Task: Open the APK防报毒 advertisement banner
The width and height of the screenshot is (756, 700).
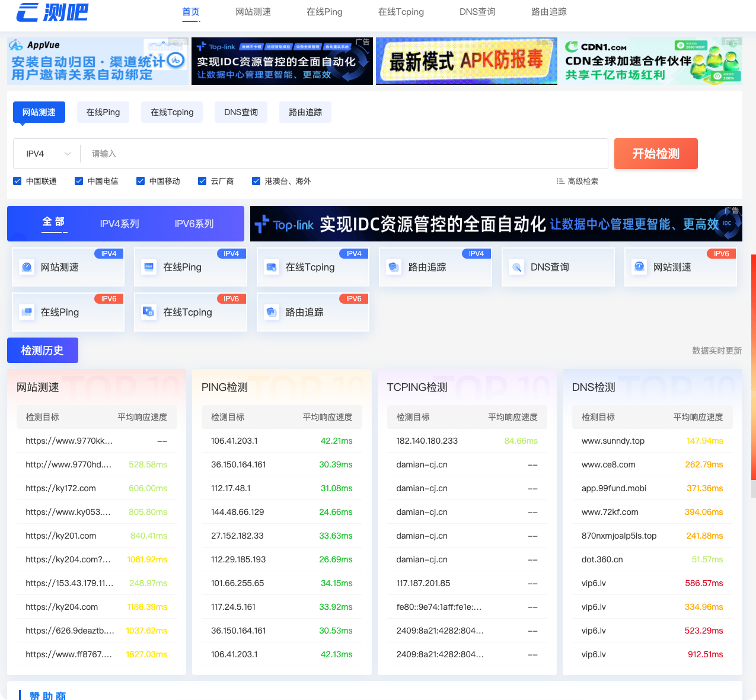Action: [467, 61]
